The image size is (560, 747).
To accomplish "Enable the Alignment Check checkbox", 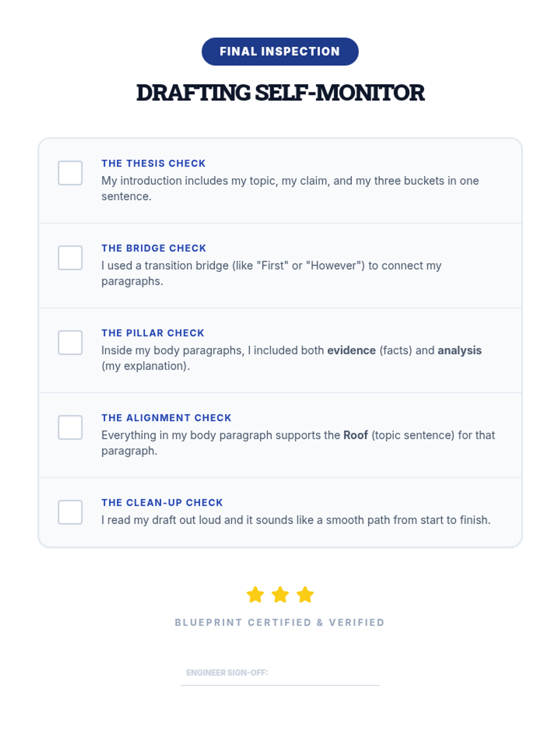I will click(x=70, y=427).
